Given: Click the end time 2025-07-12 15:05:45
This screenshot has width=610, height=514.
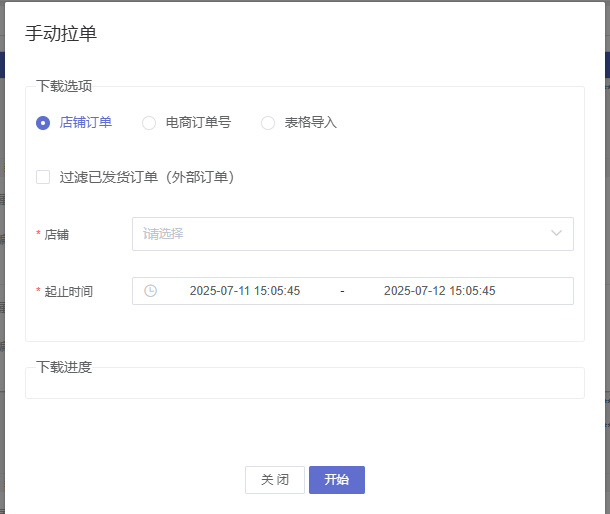Looking at the screenshot, I should pos(439,291).
